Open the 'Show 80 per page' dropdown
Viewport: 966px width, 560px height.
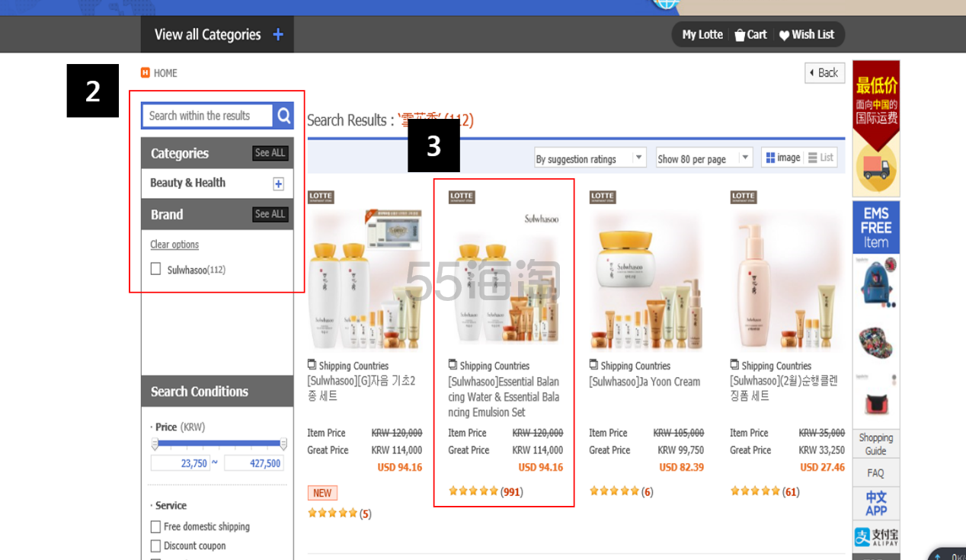(x=704, y=158)
